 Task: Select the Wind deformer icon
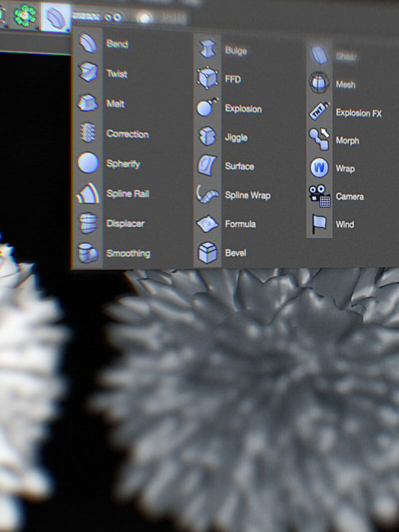coord(319,224)
